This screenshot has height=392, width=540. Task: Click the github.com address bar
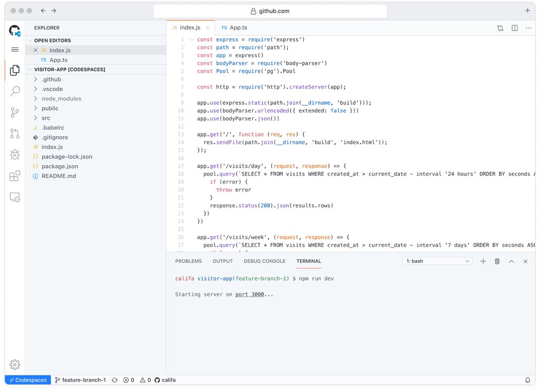270,11
